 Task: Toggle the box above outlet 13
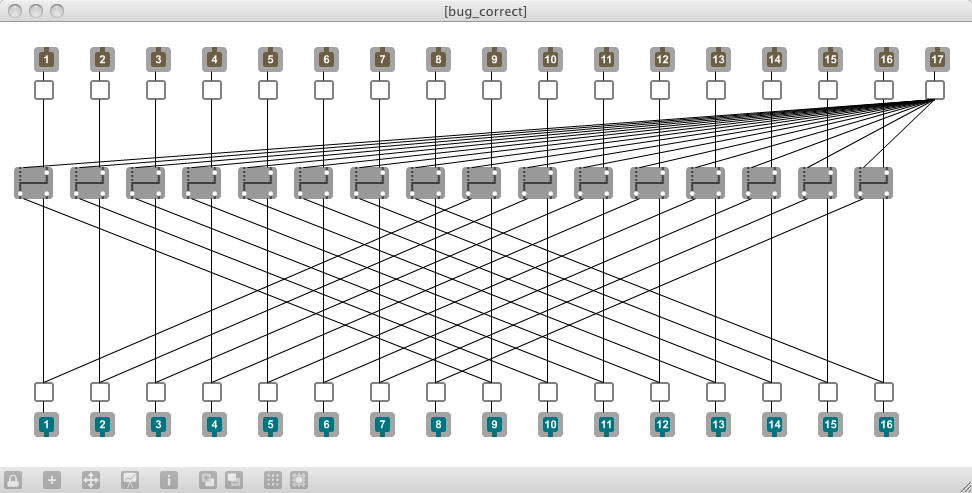[716, 392]
